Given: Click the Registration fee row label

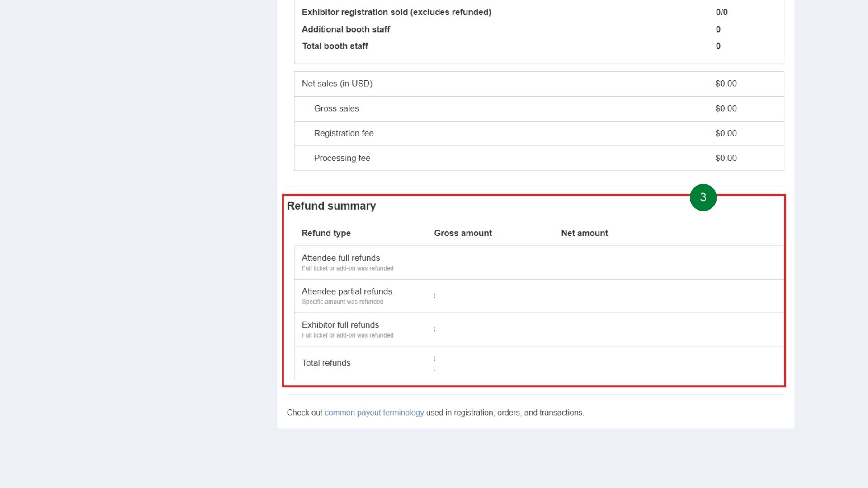Looking at the screenshot, I should point(344,133).
